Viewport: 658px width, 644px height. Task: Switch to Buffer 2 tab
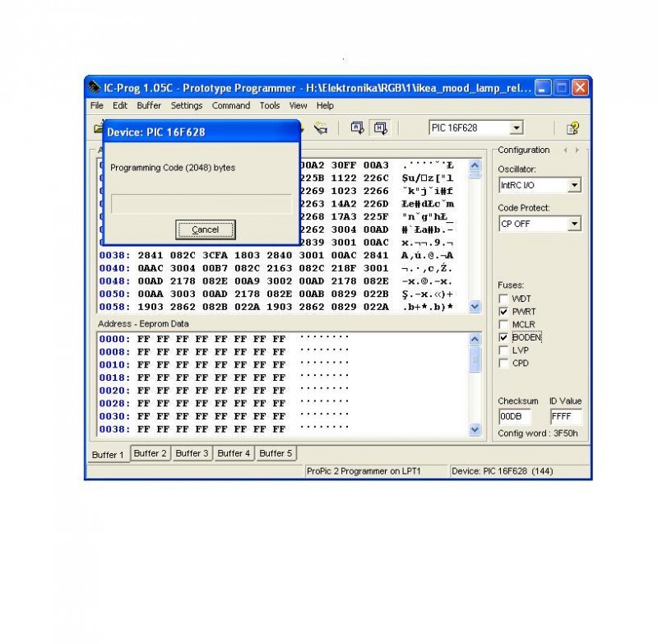pyautogui.click(x=151, y=453)
